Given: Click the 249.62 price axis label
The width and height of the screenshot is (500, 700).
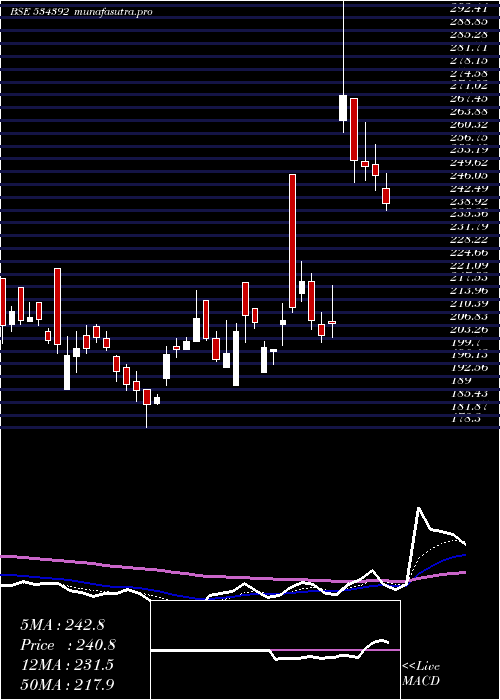Looking at the screenshot, I should (x=470, y=162).
